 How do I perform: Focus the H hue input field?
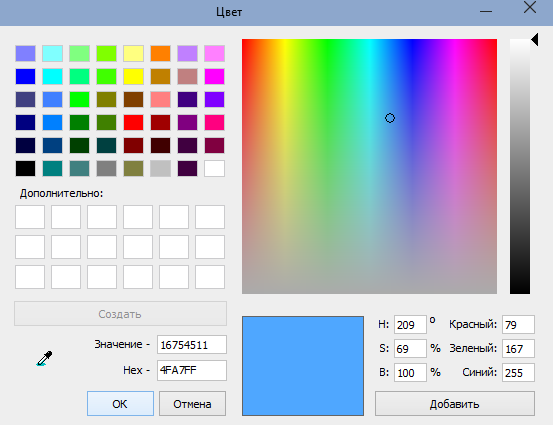(410, 324)
